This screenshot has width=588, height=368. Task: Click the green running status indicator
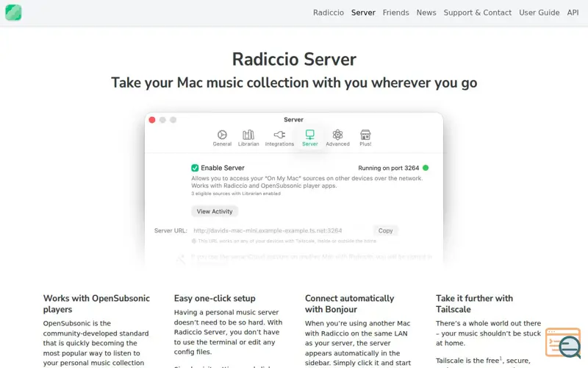coord(426,168)
